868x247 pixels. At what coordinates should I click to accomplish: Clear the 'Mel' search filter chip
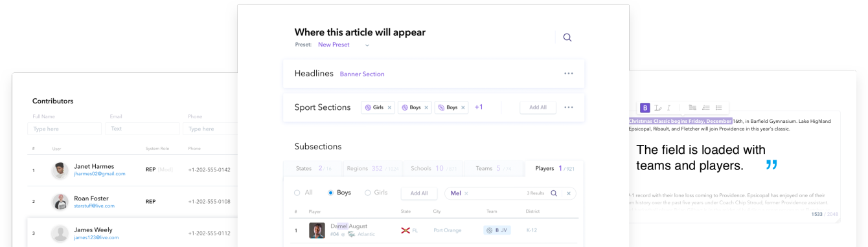click(466, 193)
